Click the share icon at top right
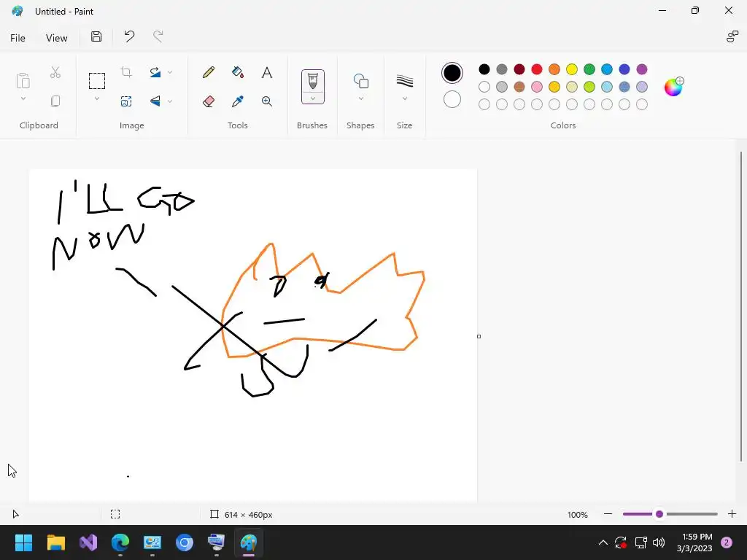Viewport: 747px width, 560px height. (732, 36)
